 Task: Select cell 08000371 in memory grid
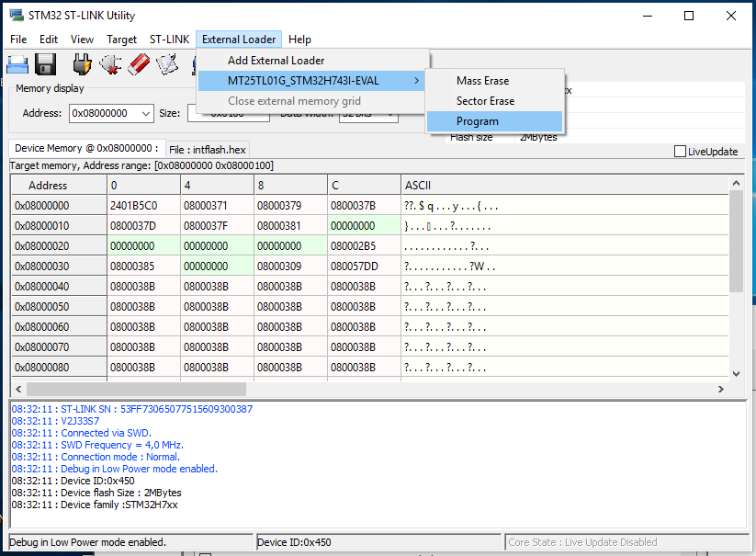pyautogui.click(x=218, y=206)
